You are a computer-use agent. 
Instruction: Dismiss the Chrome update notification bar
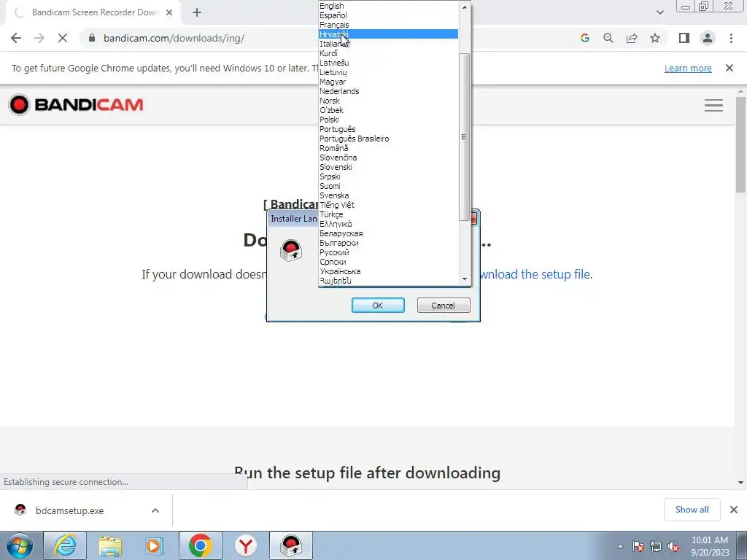click(x=729, y=68)
